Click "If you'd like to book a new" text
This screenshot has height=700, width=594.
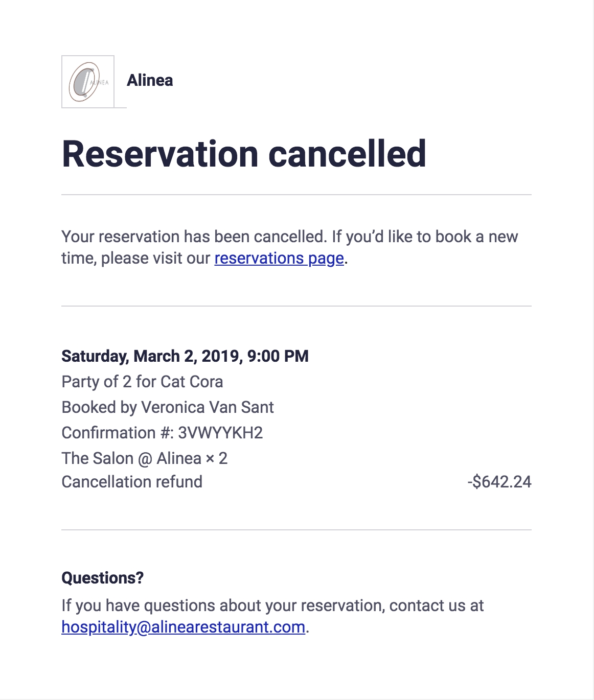425,237
